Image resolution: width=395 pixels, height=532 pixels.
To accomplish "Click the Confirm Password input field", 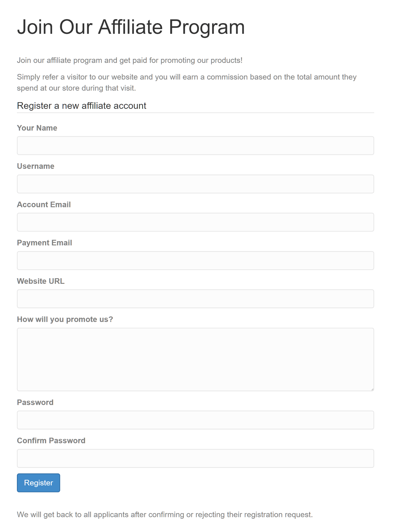I will 195,458.
